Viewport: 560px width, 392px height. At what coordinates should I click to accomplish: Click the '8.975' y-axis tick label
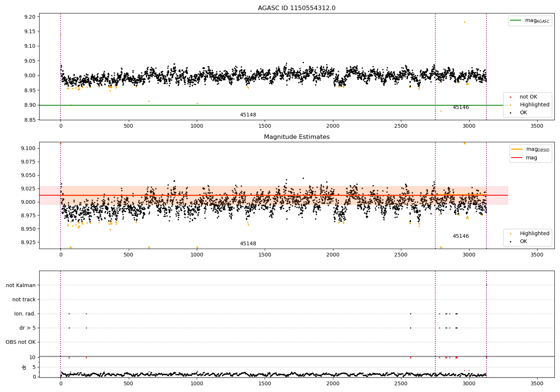[28, 215]
